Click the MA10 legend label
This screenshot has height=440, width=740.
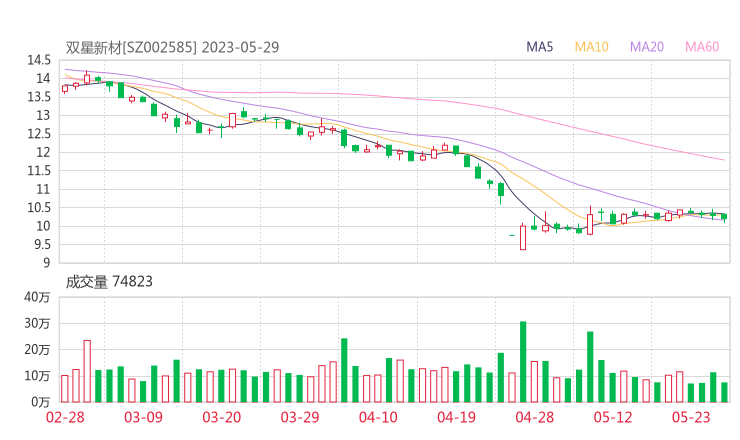coord(591,47)
